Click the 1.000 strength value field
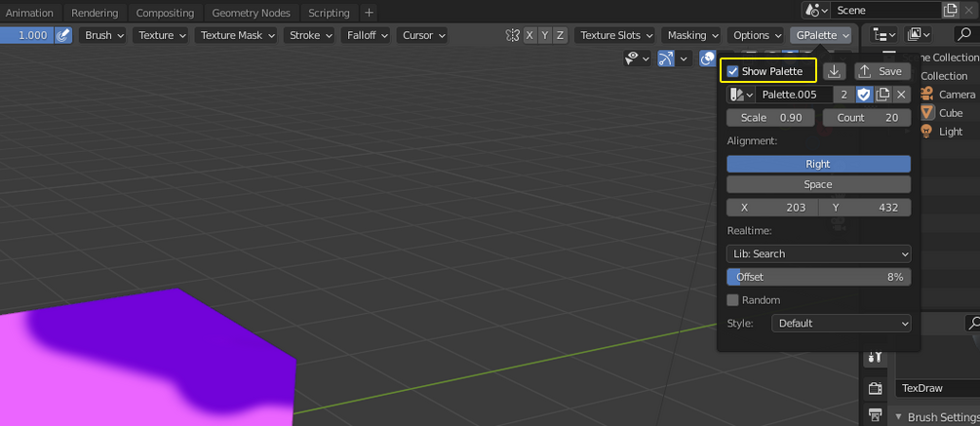 coord(27,36)
